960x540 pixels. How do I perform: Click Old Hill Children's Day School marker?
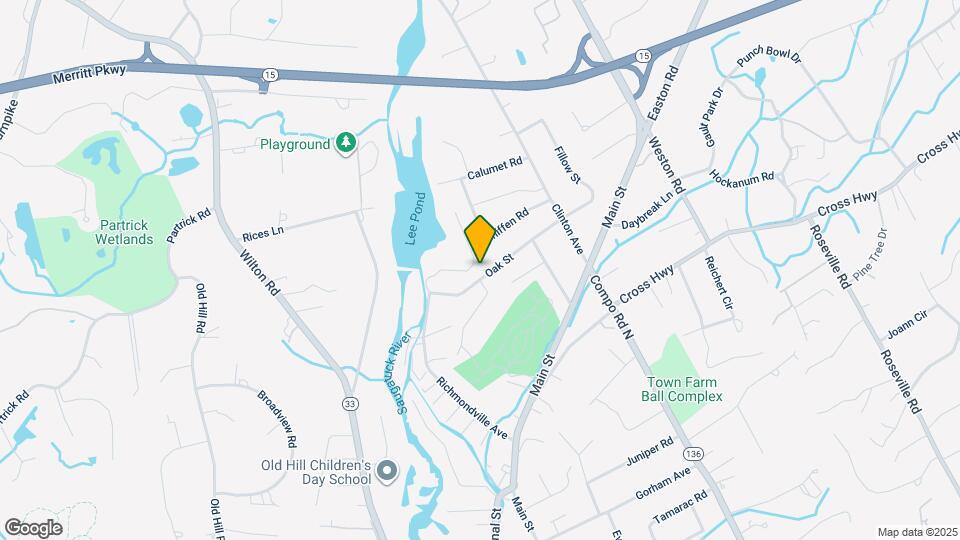coord(387,471)
